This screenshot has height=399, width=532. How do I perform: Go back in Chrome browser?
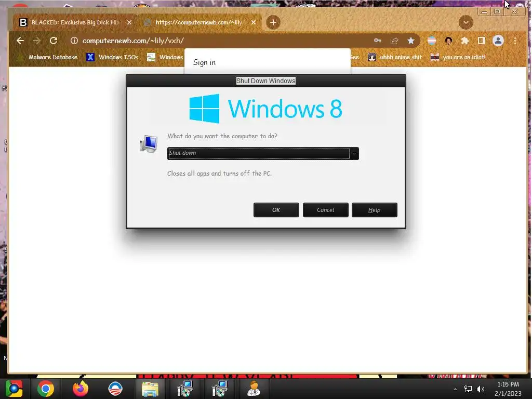[x=20, y=41]
